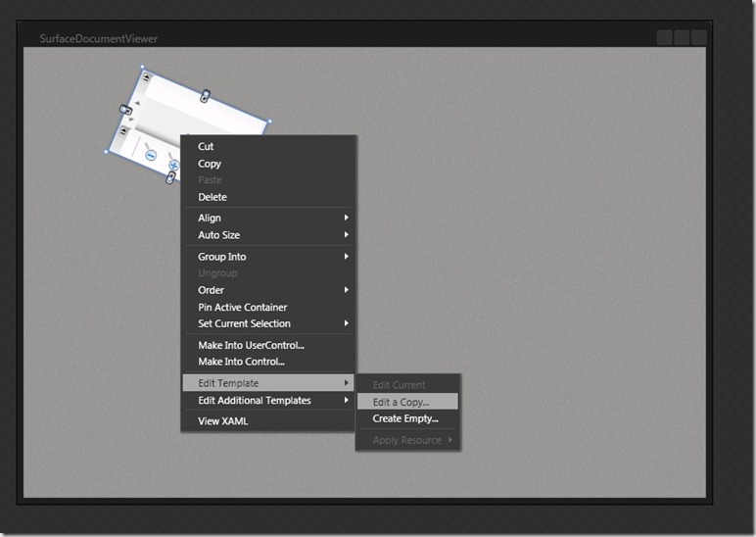Click the lock handle on the control's top edge
Image resolution: width=756 pixels, height=537 pixels.
(205, 95)
